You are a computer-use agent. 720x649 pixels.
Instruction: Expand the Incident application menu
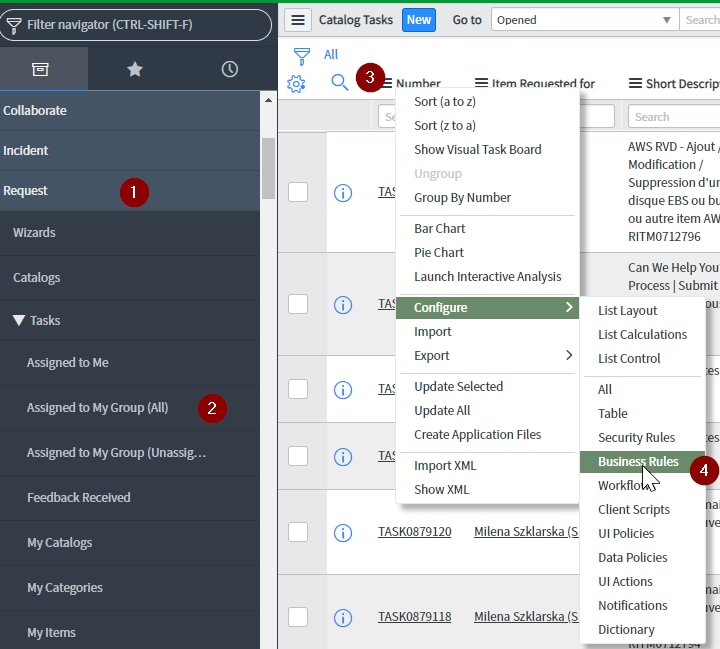[x=130, y=151]
